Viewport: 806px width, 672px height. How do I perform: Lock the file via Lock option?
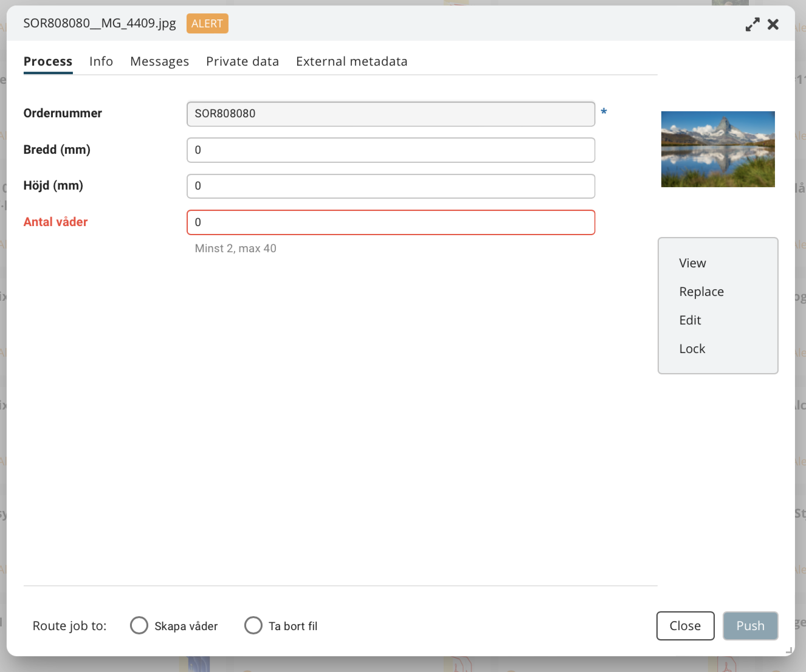(692, 349)
